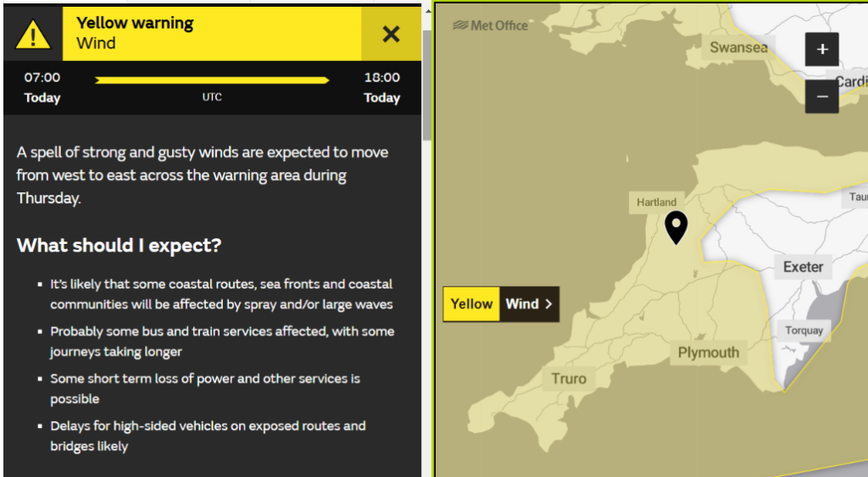Image resolution: width=868 pixels, height=477 pixels.
Task: Click the yellow warning triangle icon
Action: [x=33, y=35]
